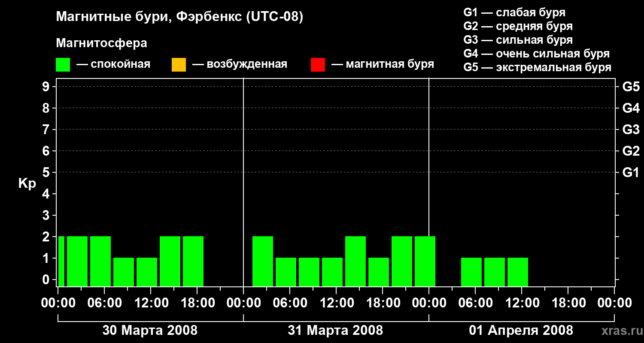Image resolution: width=644 pixels, height=343 pixels.
Task: Click the 18:00 tick label for 01 Апреля
Action: (568, 303)
